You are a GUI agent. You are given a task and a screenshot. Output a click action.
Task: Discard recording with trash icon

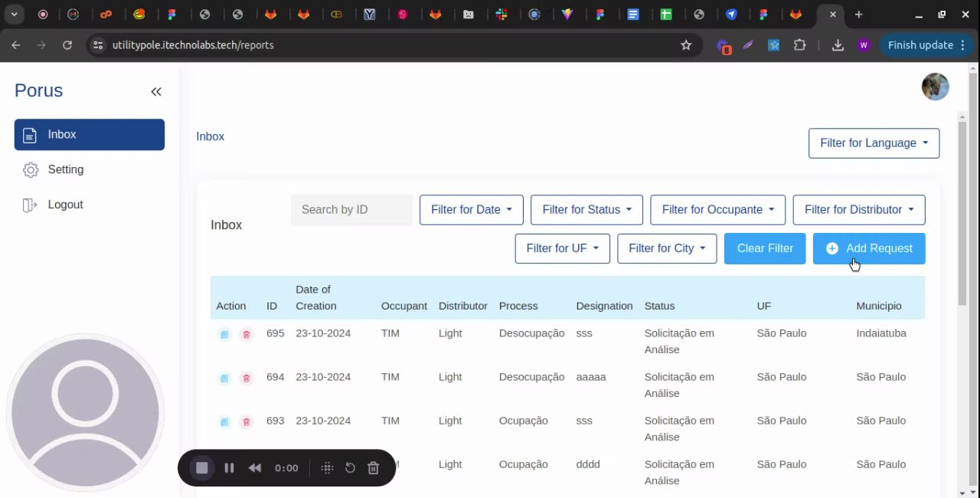(374, 468)
